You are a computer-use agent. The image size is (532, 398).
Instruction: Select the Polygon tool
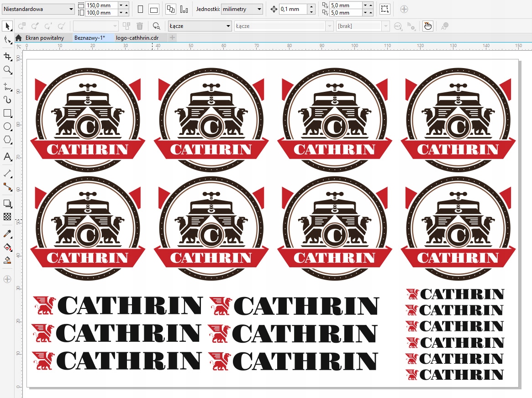[x=7, y=140]
